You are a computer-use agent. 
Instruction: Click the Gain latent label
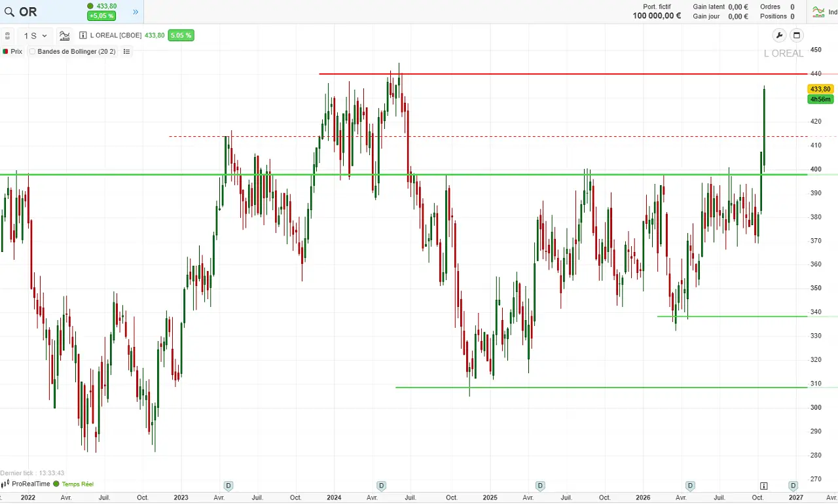click(x=709, y=7)
